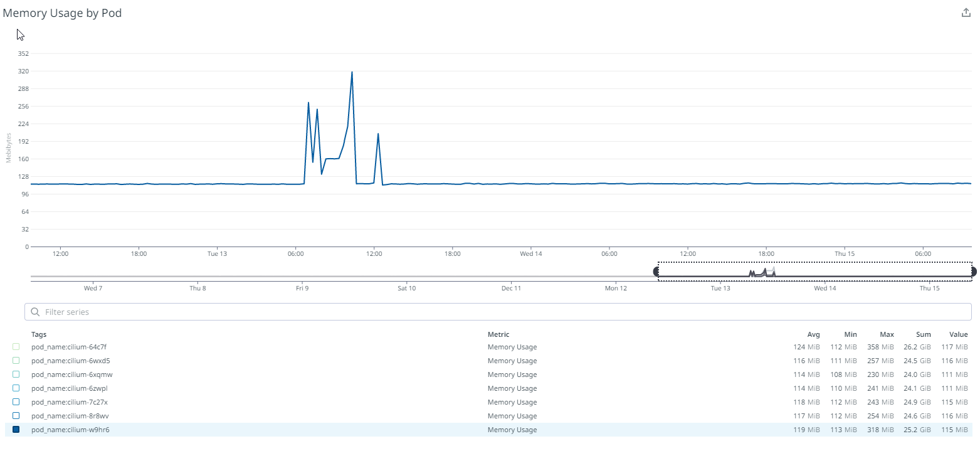Uncheck the cilium-w9hr6 series checkbox

(x=17, y=429)
